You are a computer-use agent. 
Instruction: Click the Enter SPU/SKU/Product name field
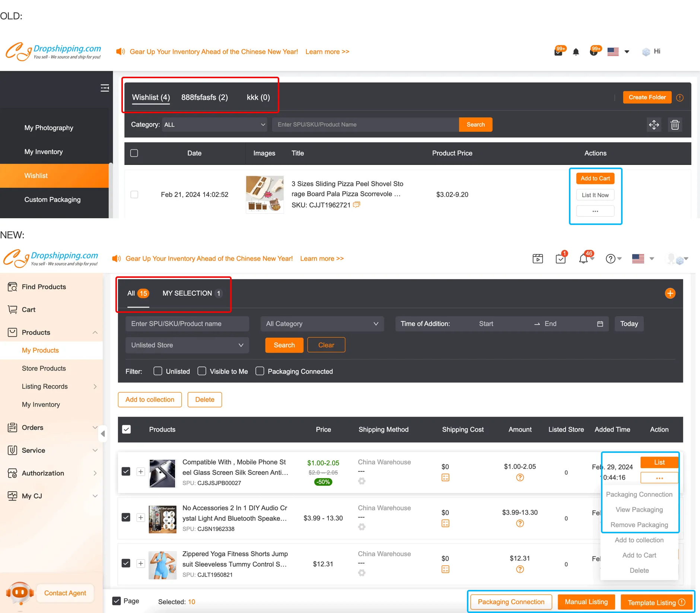187,324
